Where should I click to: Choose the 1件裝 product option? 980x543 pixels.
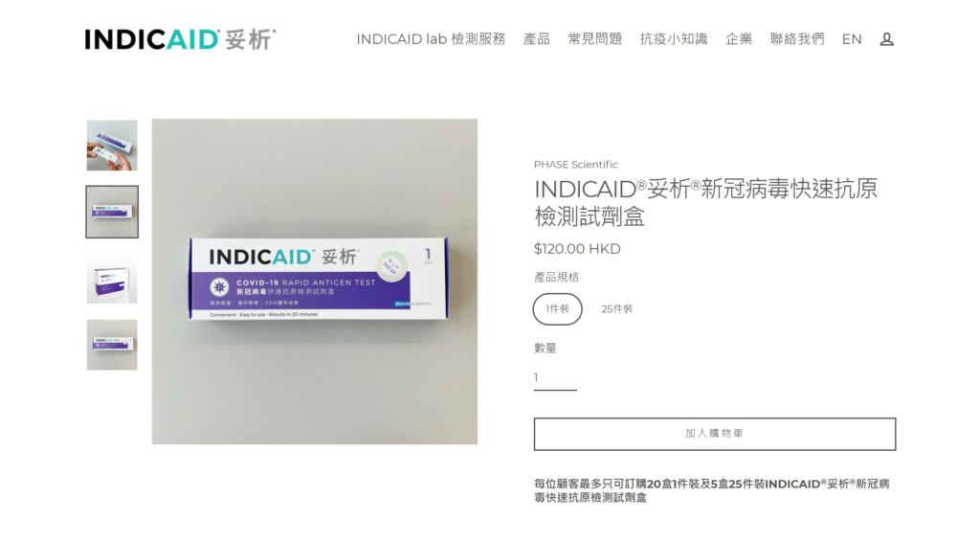pos(557,309)
